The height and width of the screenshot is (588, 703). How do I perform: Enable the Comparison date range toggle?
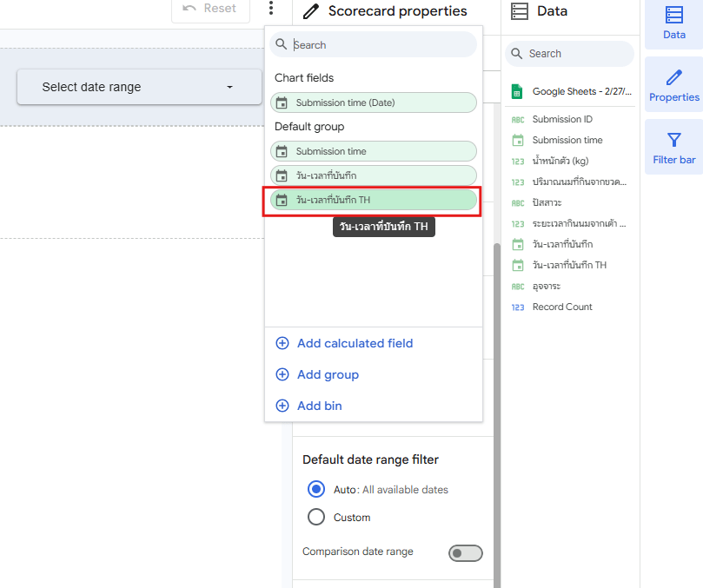point(465,553)
